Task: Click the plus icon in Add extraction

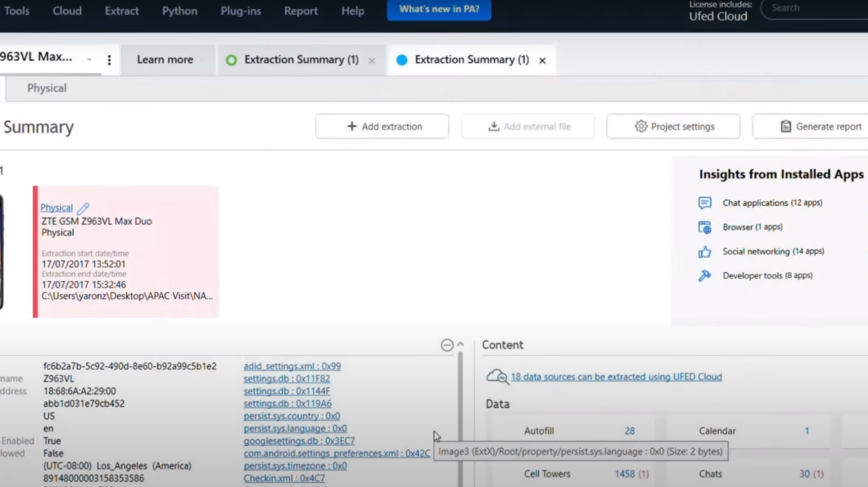Action: click(x=352, y=126)
